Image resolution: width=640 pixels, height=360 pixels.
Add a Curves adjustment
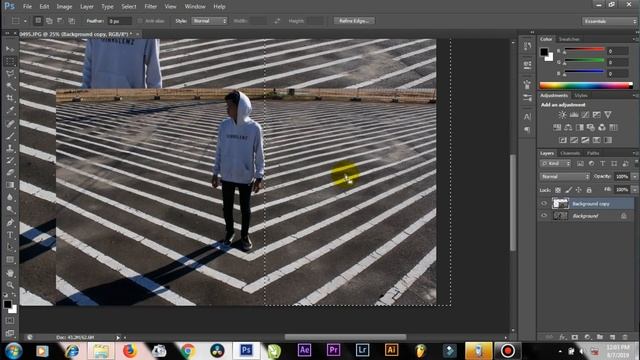(585, 115)
